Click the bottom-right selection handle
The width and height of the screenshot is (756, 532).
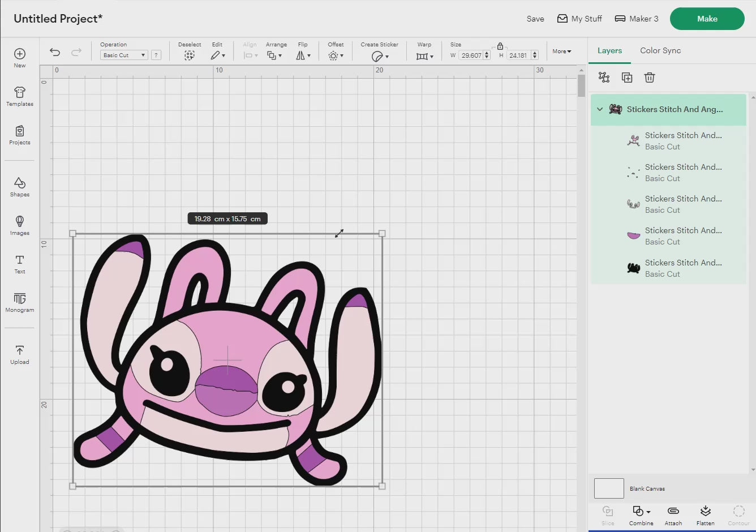pyautogui.click(x=382, y=486)
